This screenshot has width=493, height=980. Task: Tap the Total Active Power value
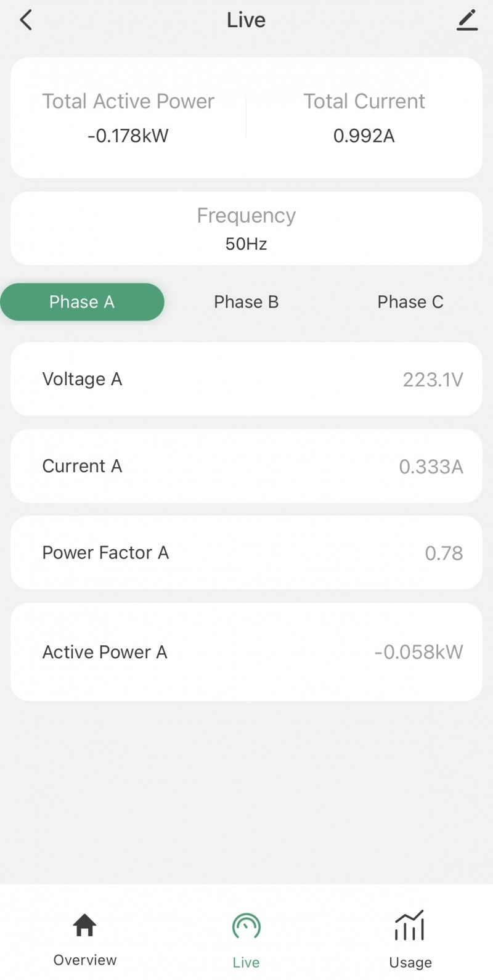tap(128, 136)
